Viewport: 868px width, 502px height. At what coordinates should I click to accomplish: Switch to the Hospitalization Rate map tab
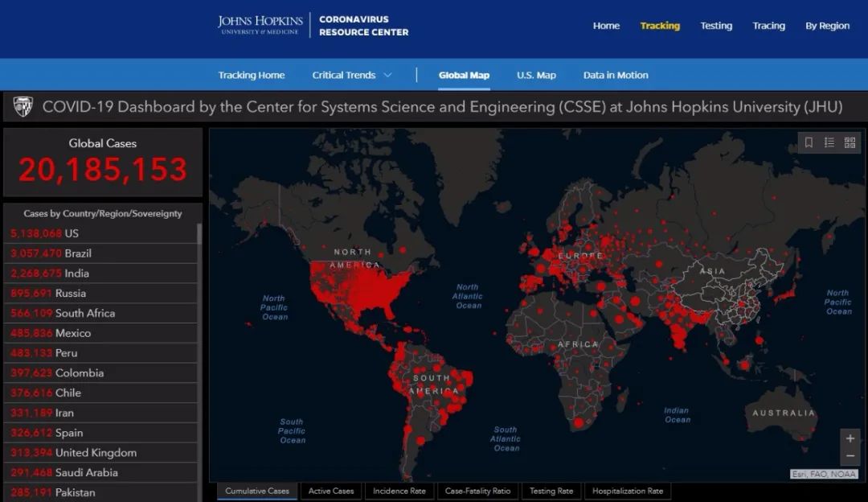tap(628, 491)
